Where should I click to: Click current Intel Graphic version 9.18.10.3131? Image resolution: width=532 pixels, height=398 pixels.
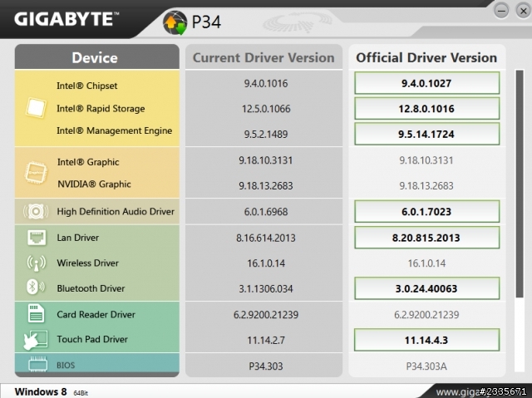pos(266,160)
